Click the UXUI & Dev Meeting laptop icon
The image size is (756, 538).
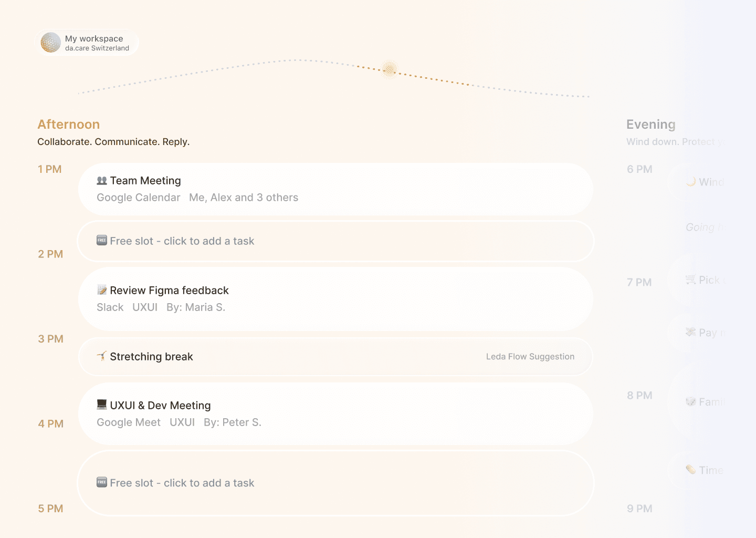[x=102, y=405]
